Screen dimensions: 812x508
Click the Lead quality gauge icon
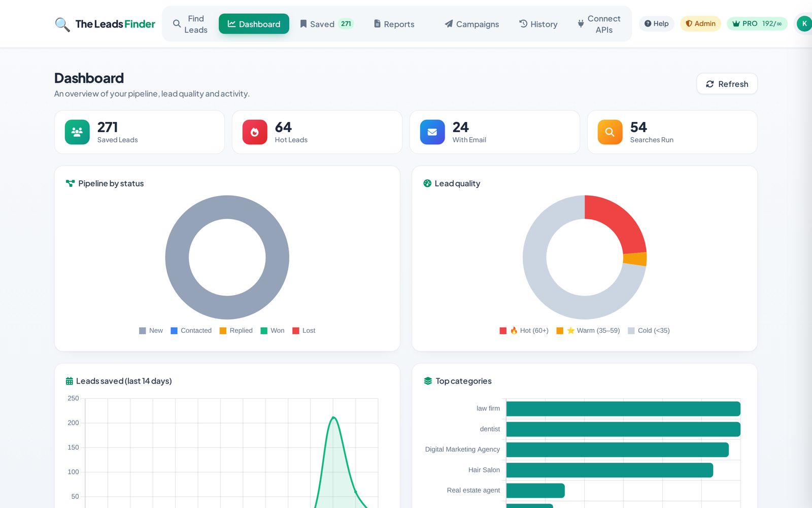427,183
